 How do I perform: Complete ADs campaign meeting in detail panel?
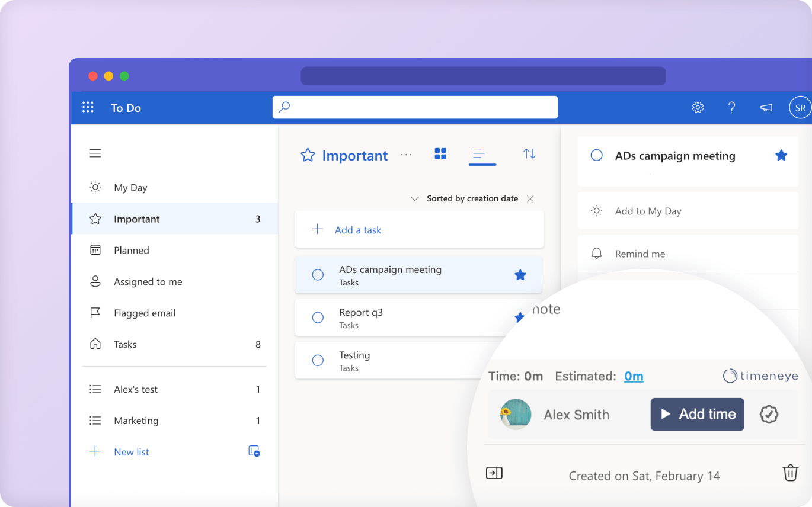(597, 155)
